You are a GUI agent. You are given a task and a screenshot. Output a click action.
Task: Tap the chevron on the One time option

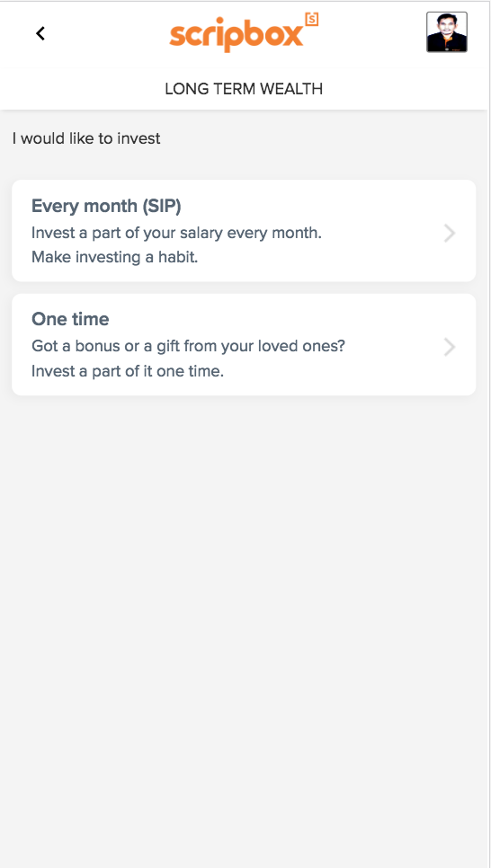tap(450, 347)
